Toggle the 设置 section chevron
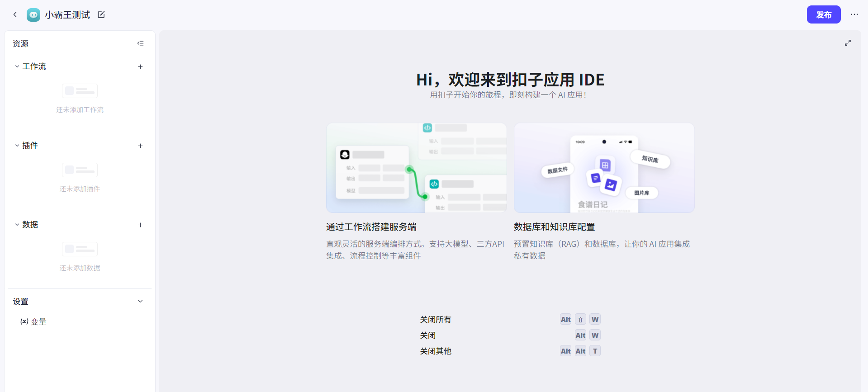This screenshot has height=392, width=868. (x=140, y=301)
